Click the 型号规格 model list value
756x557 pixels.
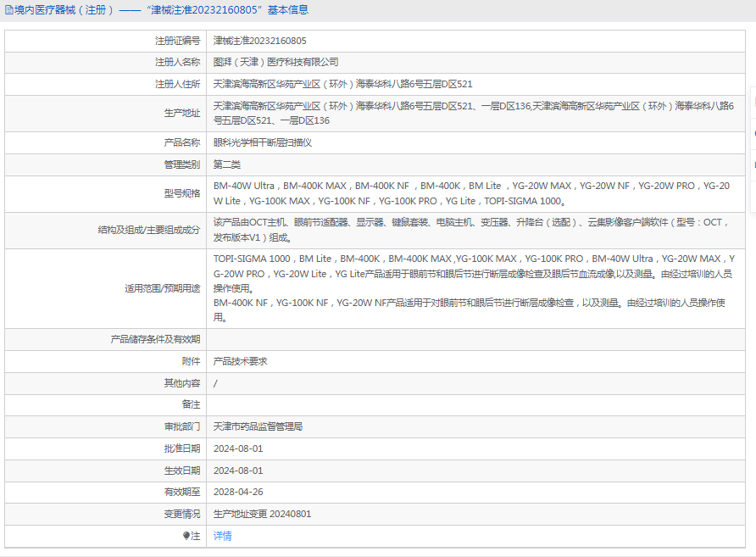coord(471,193)
